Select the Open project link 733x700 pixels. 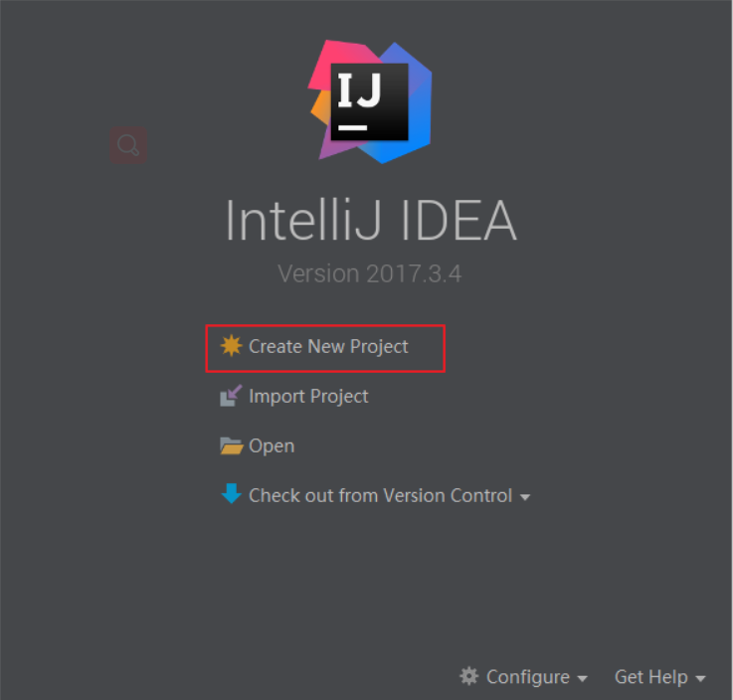point(272,446)
